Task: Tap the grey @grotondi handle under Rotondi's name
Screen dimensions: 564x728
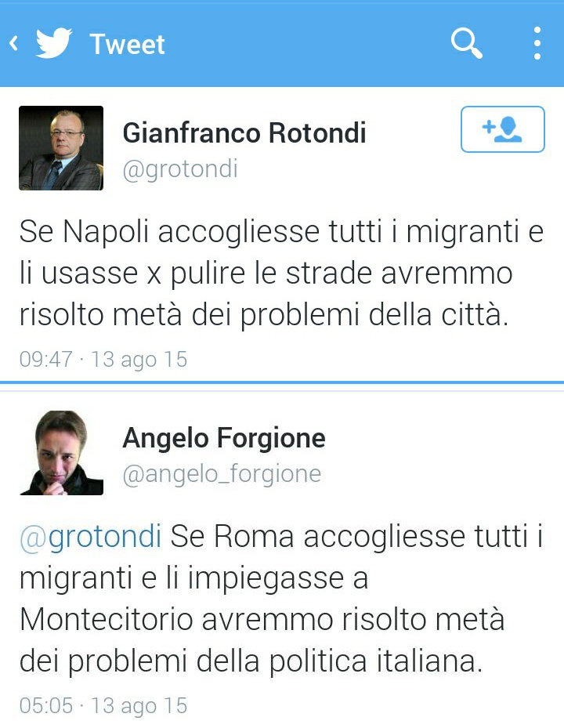Action: pyautogui.click(x=180, y=168)
